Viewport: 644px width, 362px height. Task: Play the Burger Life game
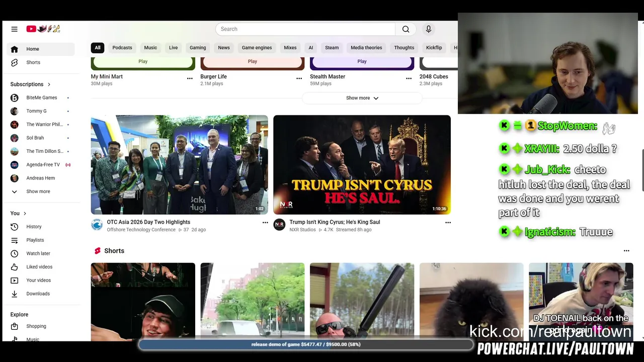(x=253, y=62)
